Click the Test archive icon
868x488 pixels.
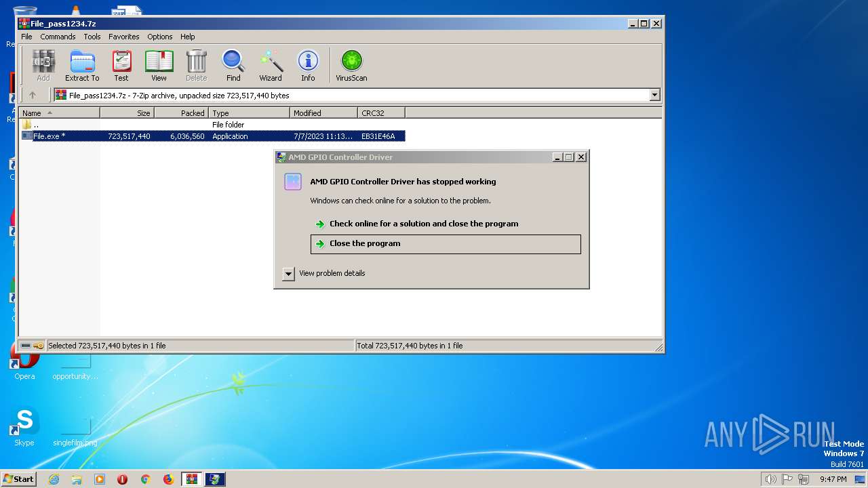tap(121, 65)
